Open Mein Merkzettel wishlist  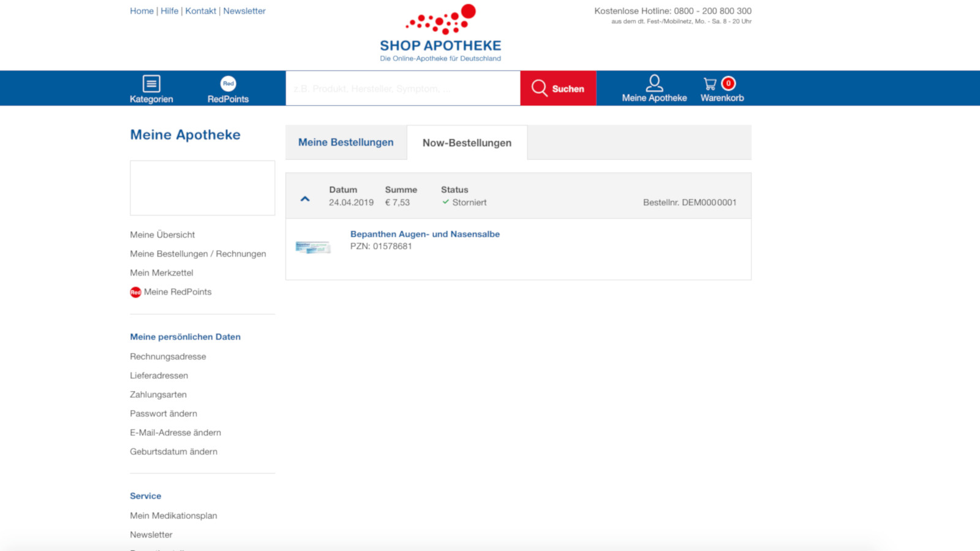pyautogui.click(x=162, y=273)
